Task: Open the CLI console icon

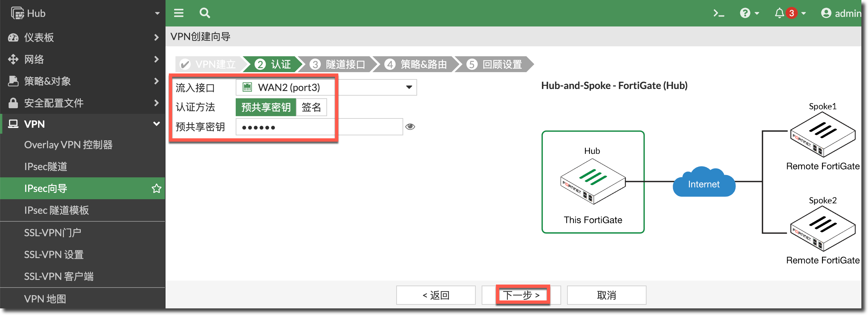Action: pyautogui.click(x=718, y=13)
